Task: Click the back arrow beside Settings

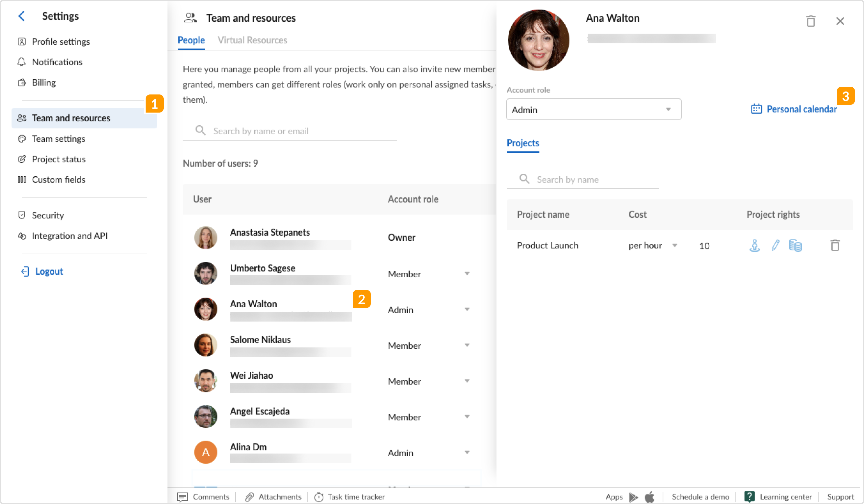Action: tap(22, 16)
